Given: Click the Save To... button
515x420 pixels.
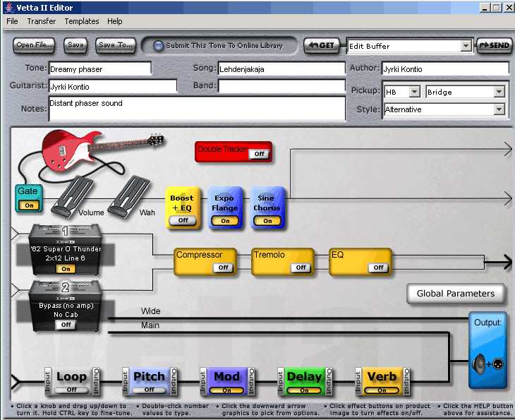Looking at the screenshot, I should [x=115, y=45].
